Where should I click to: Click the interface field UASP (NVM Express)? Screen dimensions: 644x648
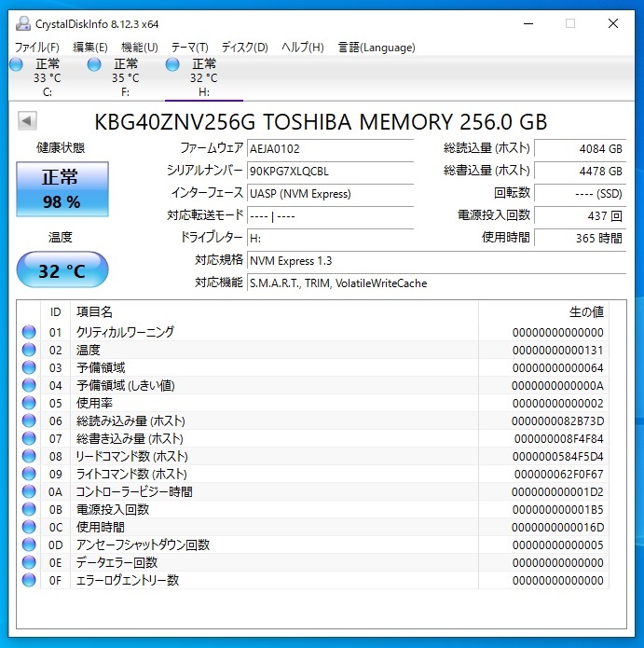(331, 193)
